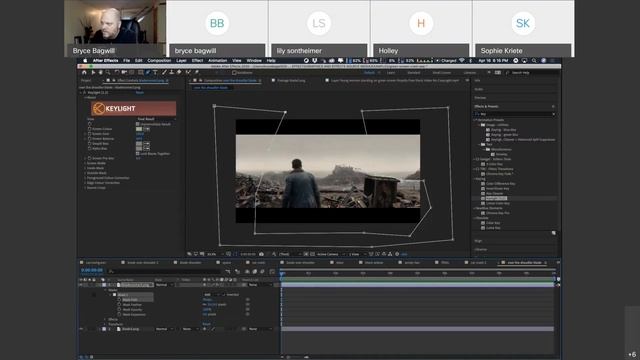This screenshot has width=640, height=360.
Task: Open blending mode dropdown for layer 1
Action: 165,285
